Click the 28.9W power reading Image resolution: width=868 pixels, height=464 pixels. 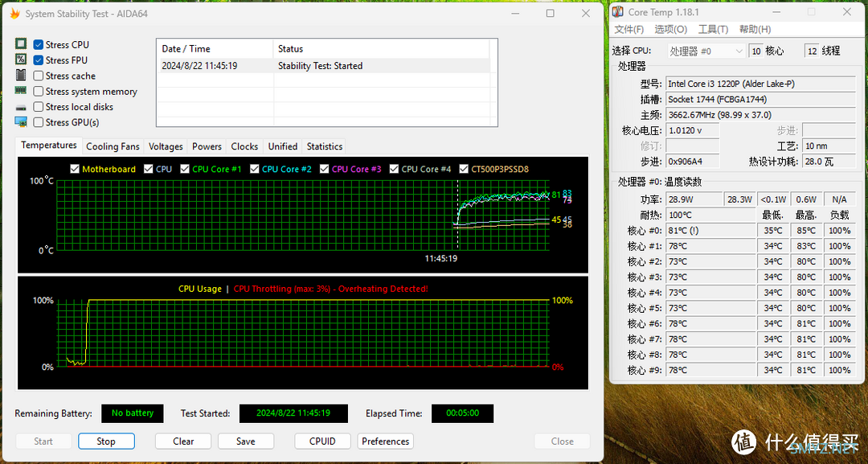[694, 199]
